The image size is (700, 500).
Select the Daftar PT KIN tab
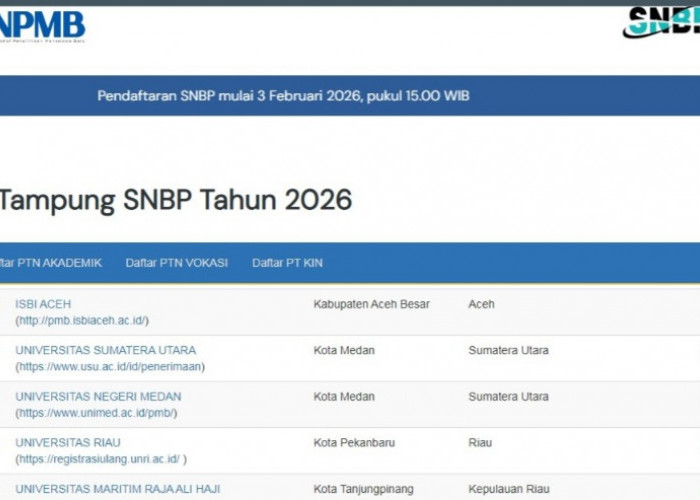(x=288, y=263)
